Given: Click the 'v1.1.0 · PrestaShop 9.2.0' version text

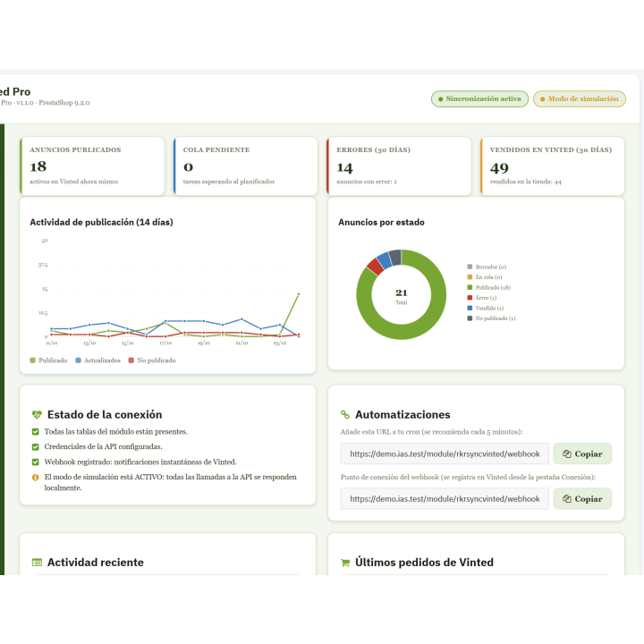Looking at the screenshot, I should pos(53,103).
